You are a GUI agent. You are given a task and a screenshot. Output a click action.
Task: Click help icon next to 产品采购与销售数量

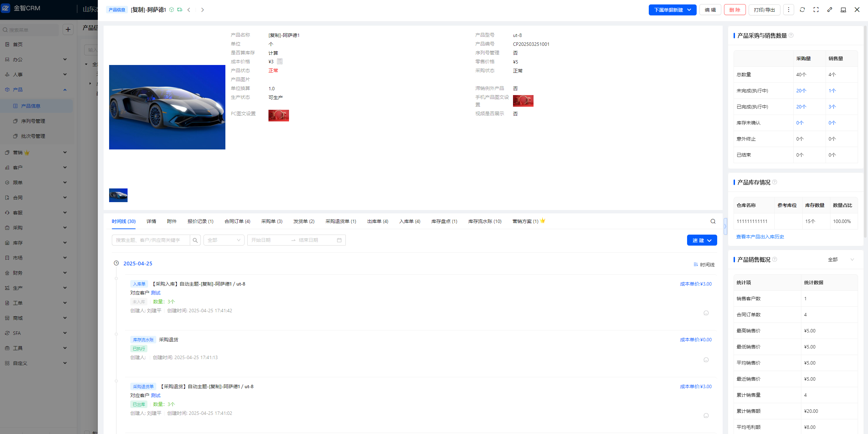(791, 35)
